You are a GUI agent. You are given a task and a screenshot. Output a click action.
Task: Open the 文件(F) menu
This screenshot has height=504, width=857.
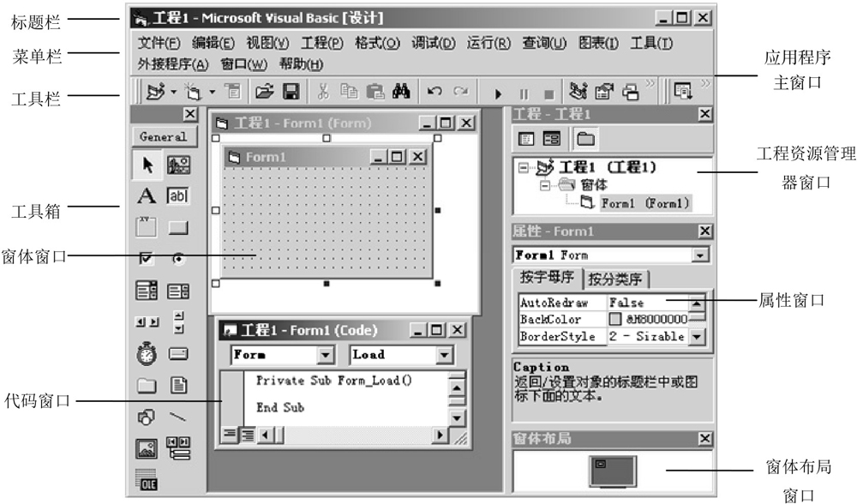tap(159, 43)
